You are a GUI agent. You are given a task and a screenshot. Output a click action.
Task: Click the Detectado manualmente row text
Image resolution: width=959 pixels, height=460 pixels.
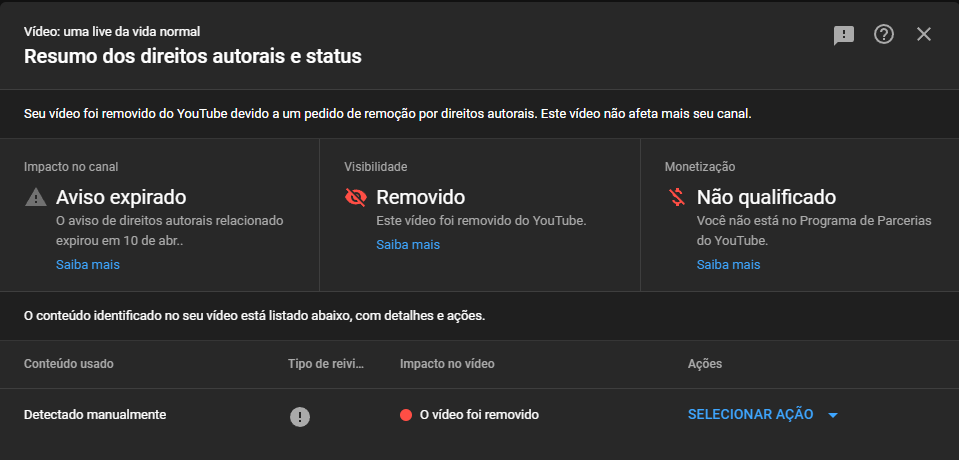pyautogui.click(x=95, y=414)
